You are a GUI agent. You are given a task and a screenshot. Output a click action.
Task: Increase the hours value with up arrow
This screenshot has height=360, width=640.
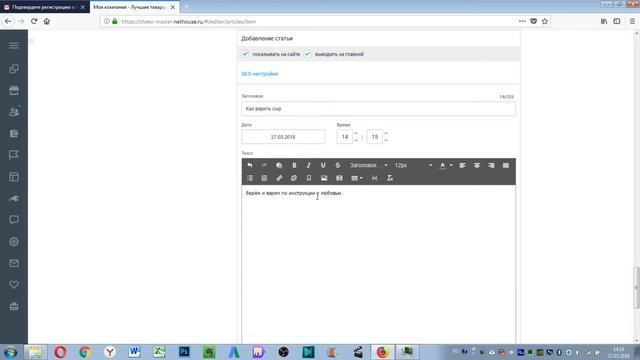[356, 133]
